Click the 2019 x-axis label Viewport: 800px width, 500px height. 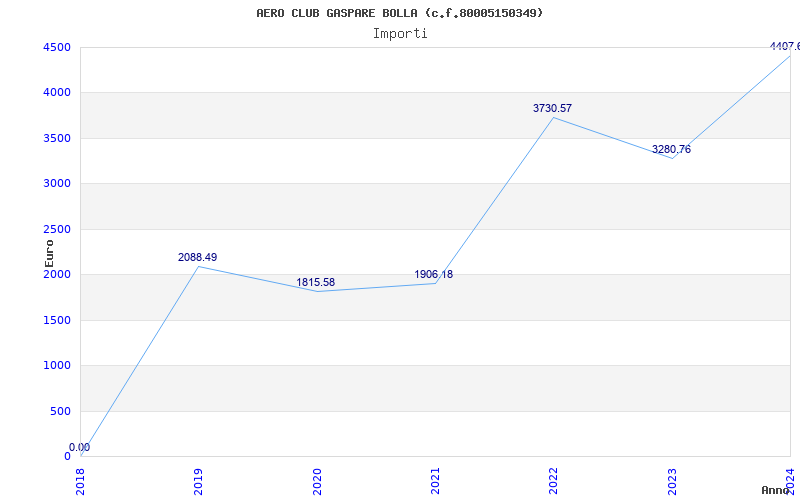198,481
